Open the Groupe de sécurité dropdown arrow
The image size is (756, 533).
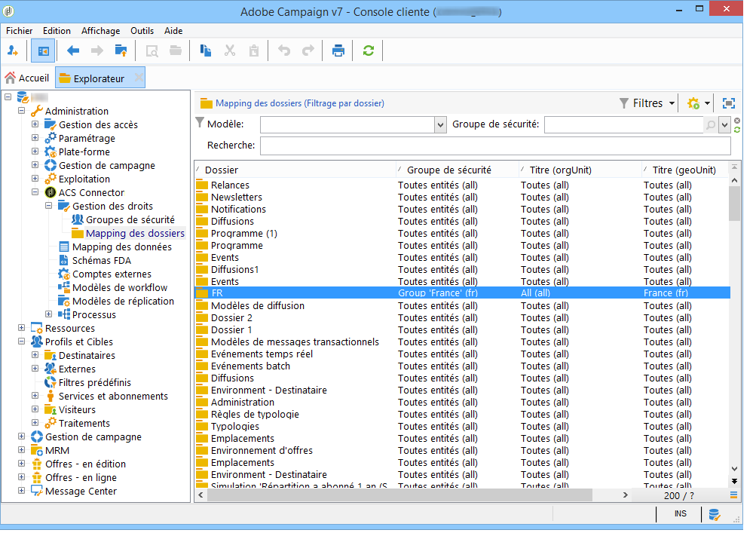(724, 125)
